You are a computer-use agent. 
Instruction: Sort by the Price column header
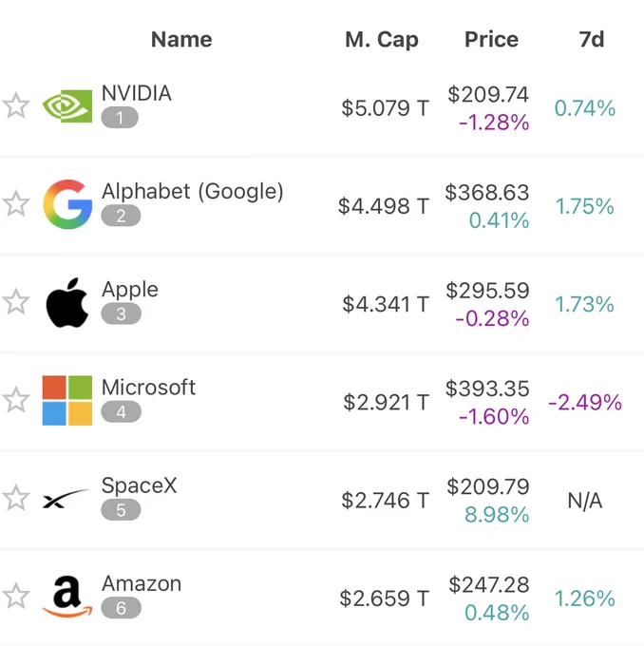tap(492, 40)
